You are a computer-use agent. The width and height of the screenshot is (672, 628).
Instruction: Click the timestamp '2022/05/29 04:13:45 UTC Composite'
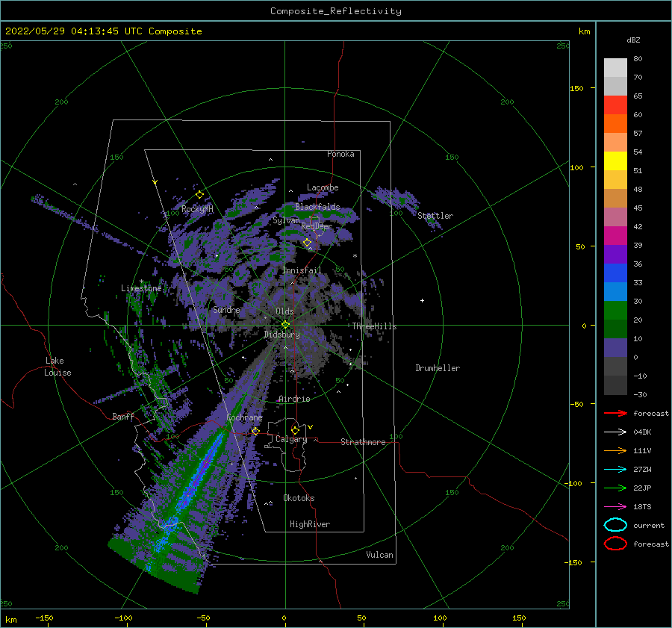(x=104, y=31)
